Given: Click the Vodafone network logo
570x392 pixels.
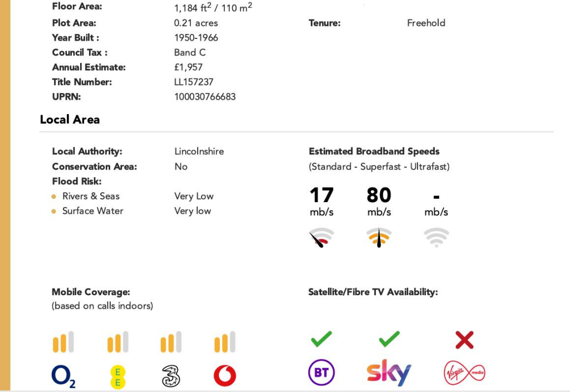Looking at the screenshot, I should coord(225,376).
